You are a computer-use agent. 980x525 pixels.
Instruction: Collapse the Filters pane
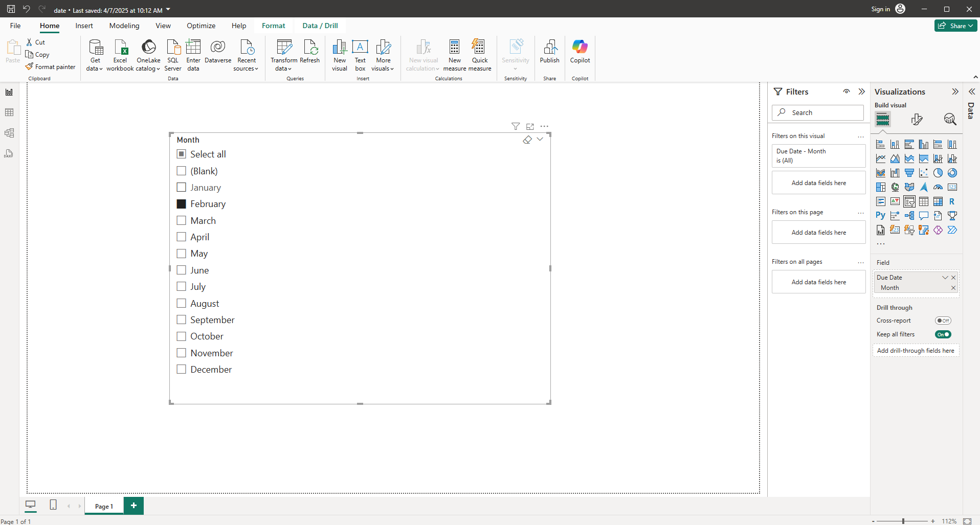[862, 92]
